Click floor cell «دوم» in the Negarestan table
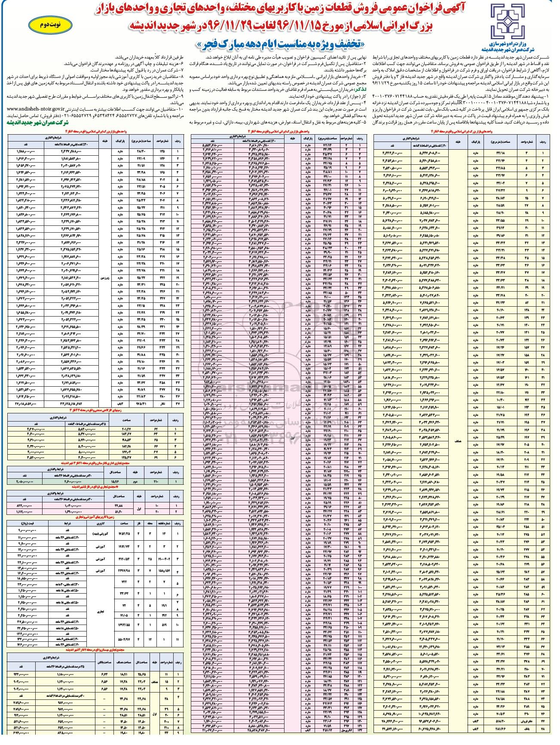The width and height of the screenshot is (560, 745). 135,482
